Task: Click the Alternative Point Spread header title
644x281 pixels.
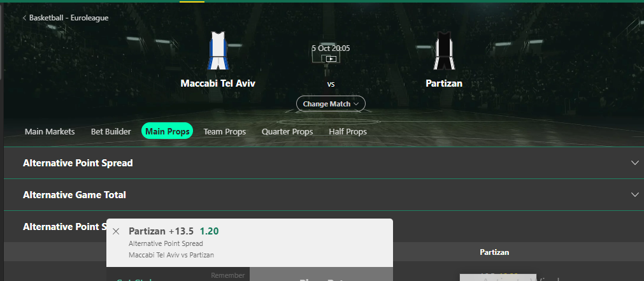Action: [78, 163]
